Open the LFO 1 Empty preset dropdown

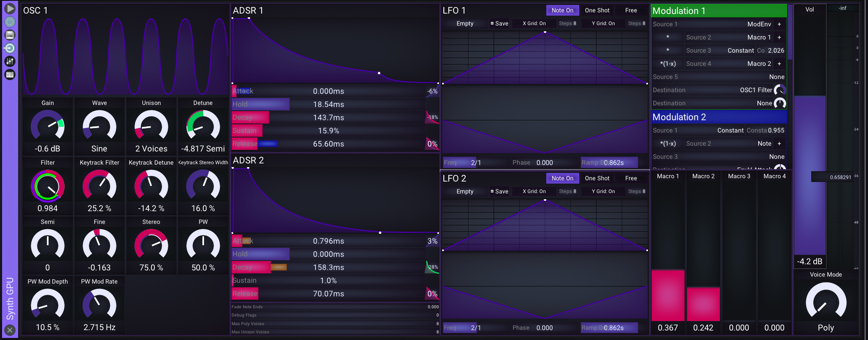tap(465, 23)
